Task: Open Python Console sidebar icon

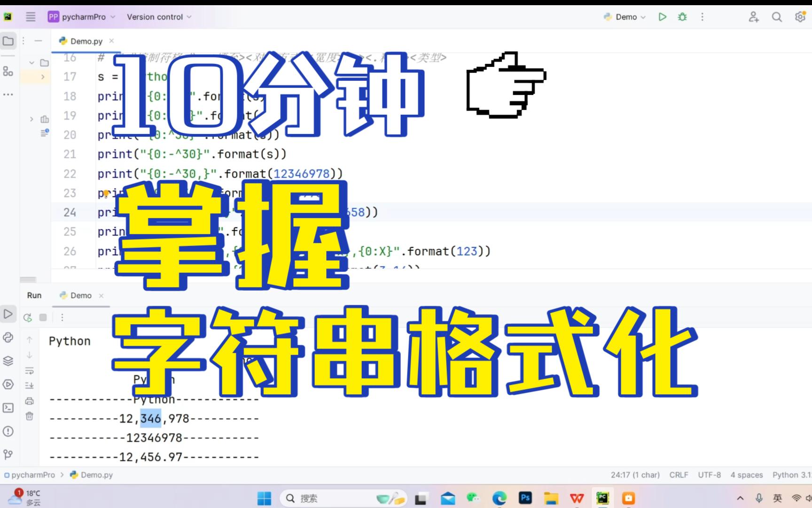Action: coord(8,337)
